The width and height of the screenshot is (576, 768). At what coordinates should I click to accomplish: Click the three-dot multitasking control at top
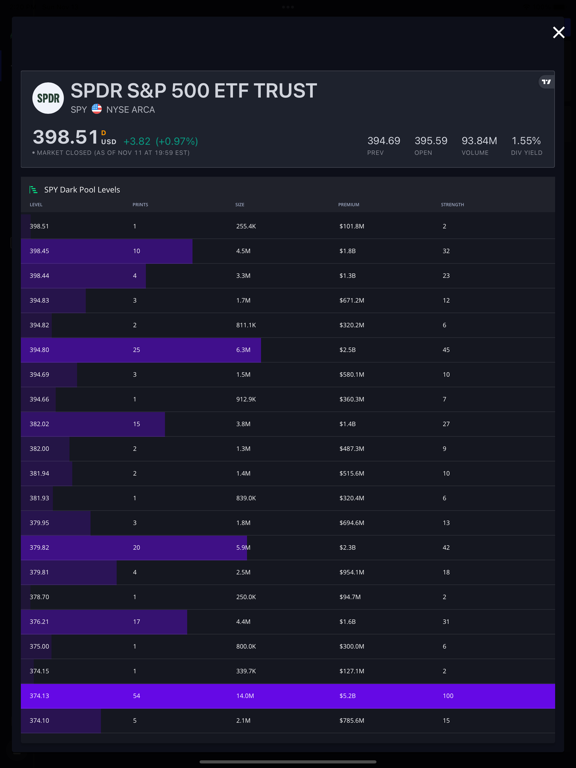click(x=288, y=7)
